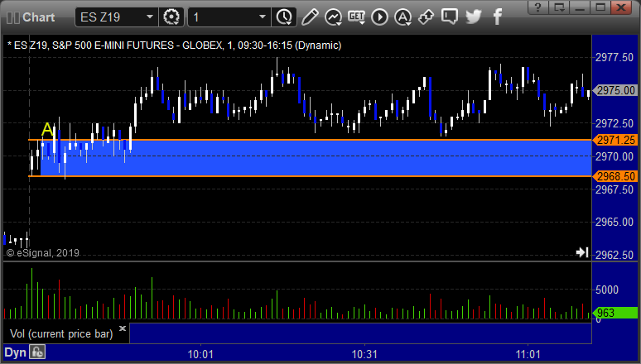
Task: Open the symbol settings gear icon
Action: pyautogui.click(x=171, y=17)
